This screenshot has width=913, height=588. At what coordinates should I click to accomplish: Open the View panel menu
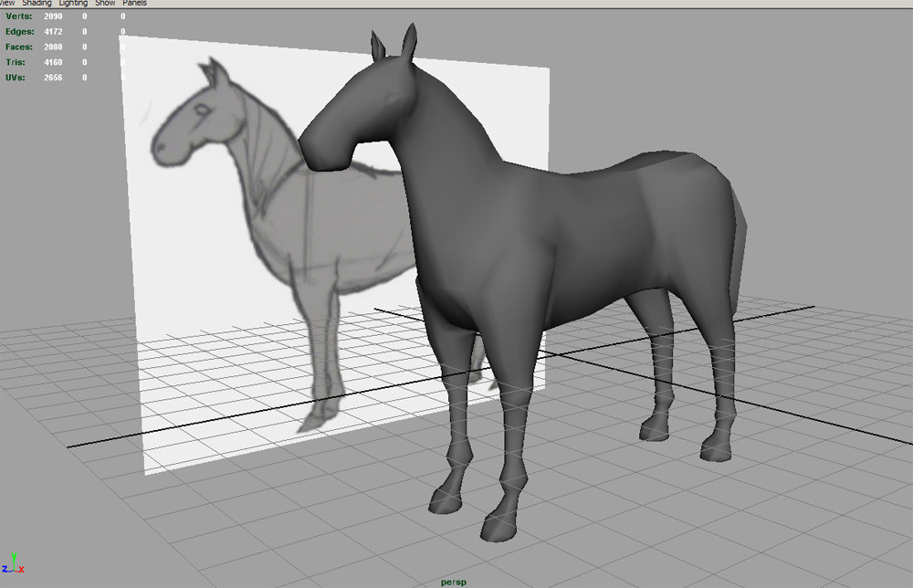point(7,3)
